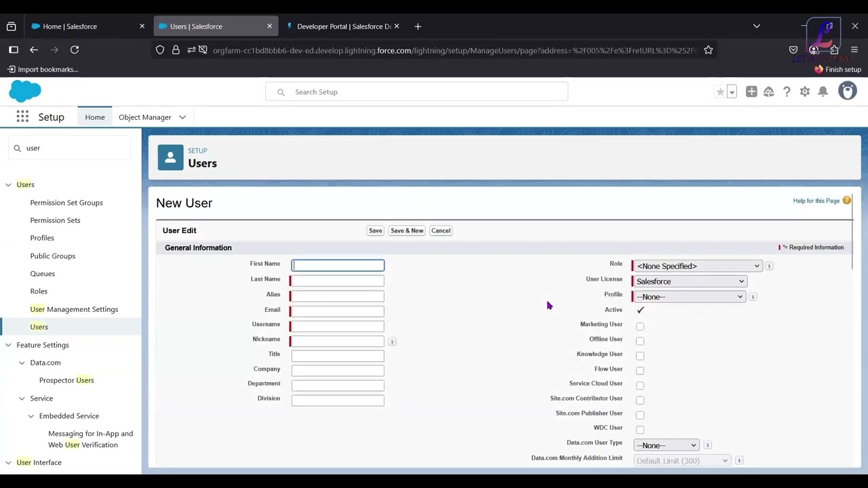Close the Users | Salesforce tab
The width and height of the screenshot is (868, 488).
click(269, 26)
